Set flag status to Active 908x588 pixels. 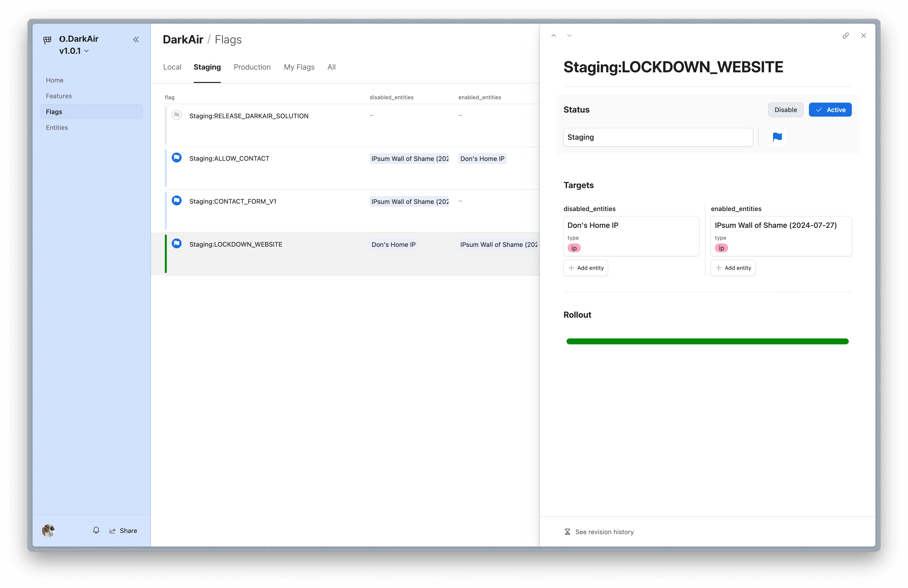830,110
